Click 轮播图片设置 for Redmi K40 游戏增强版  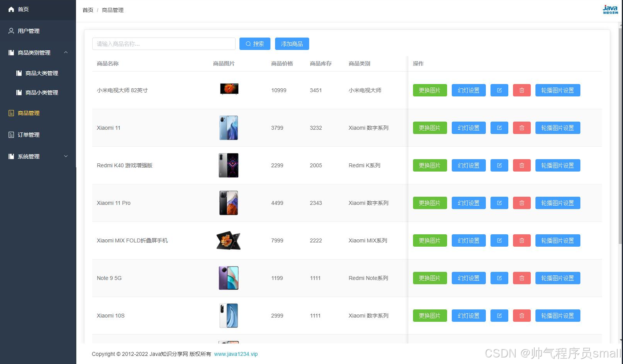[x=558, y=165]
